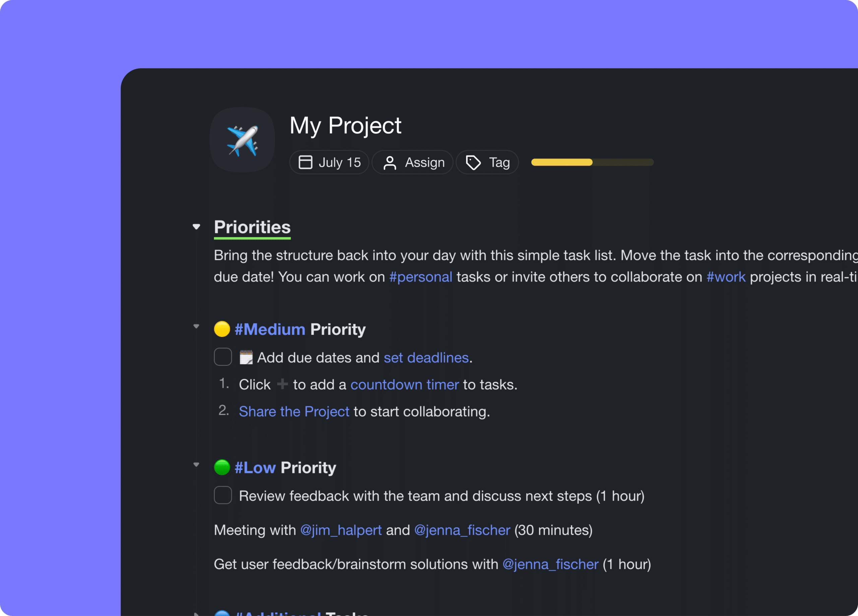Collapse the #Low Priority section
858x616 pixels.
(197, 464)
